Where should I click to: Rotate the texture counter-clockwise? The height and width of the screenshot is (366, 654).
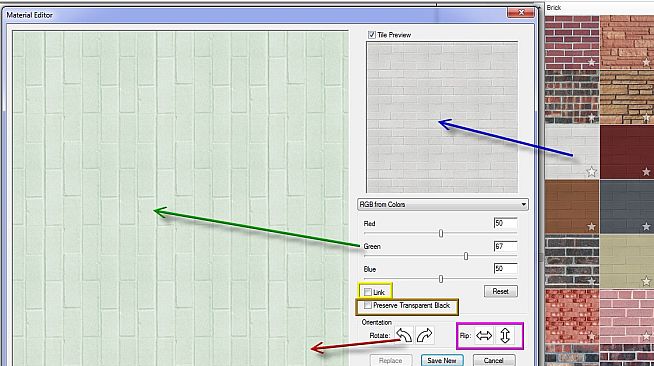pos(404,335)
